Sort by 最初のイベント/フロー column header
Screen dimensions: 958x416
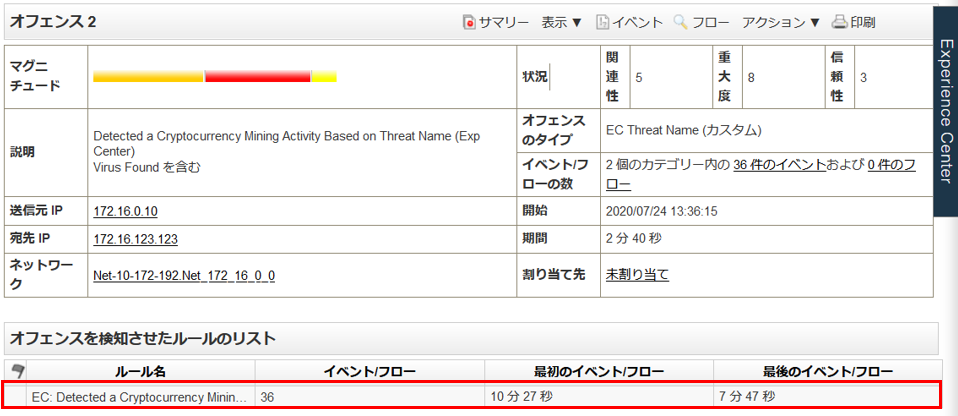599,371
